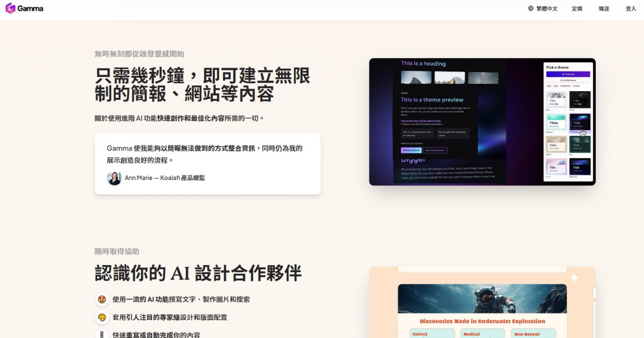Click the purple Generate button in theme panel
Image resolution: width=644 pixels, height=338 pixels.
tap(568, 74)
